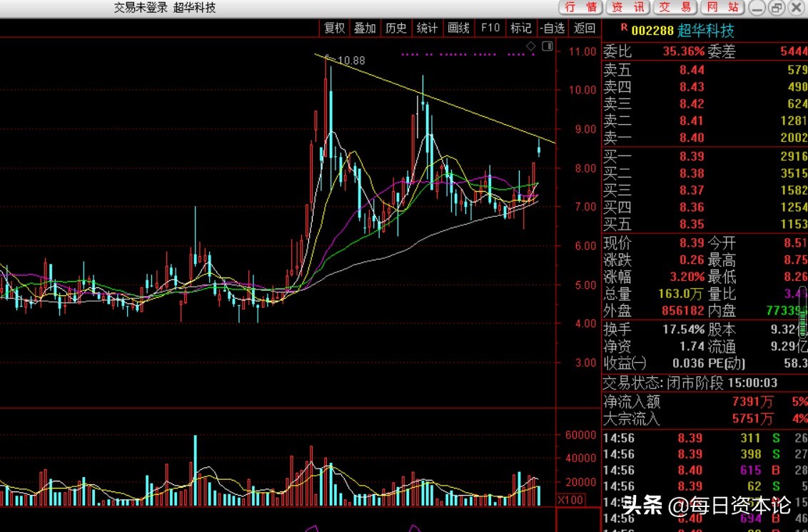Activate the 标记 marking tool
This screenshot has width=808, height=532.
click(x=520, y=29)
